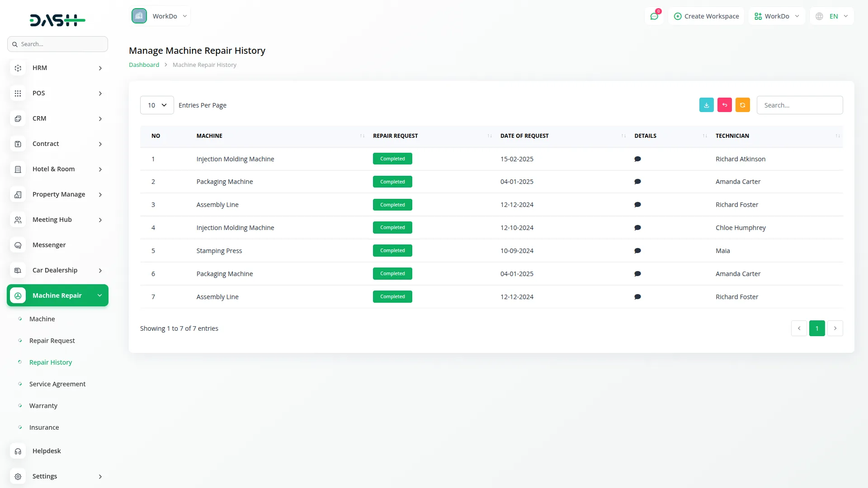Click the Helpdesk headset icon
The width and height of the screenshot is (868, 488).
coord(18,451)
